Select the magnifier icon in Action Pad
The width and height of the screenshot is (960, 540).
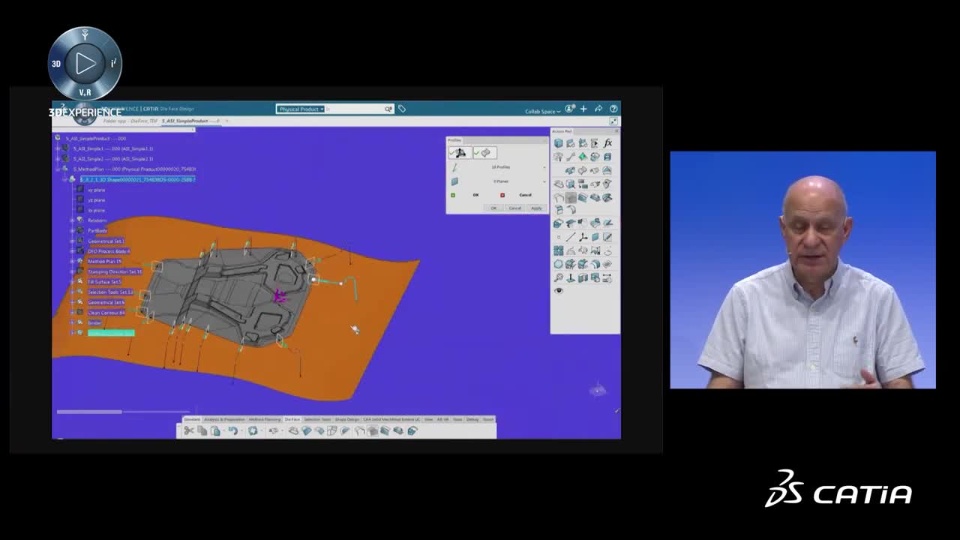tap(558, 278)
